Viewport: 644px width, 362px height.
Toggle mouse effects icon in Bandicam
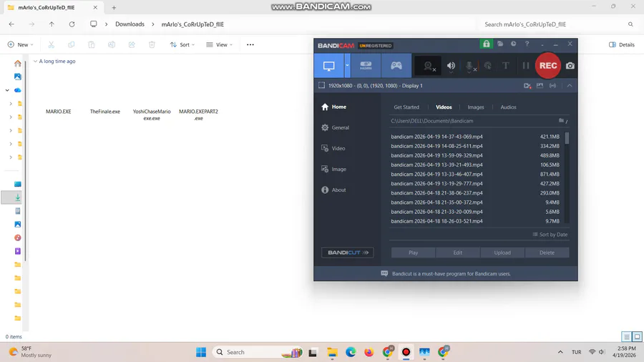pos(487,66)
